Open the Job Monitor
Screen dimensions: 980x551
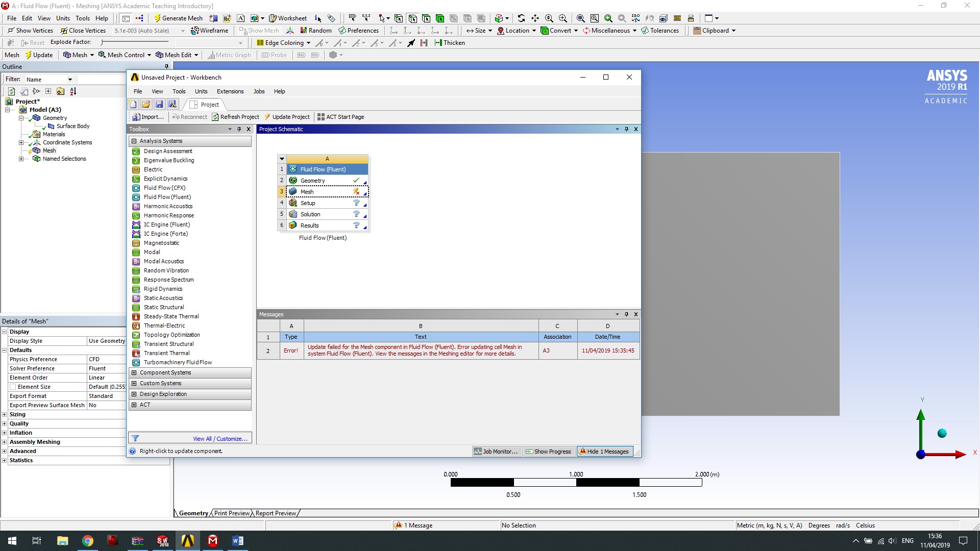(496, 452)
